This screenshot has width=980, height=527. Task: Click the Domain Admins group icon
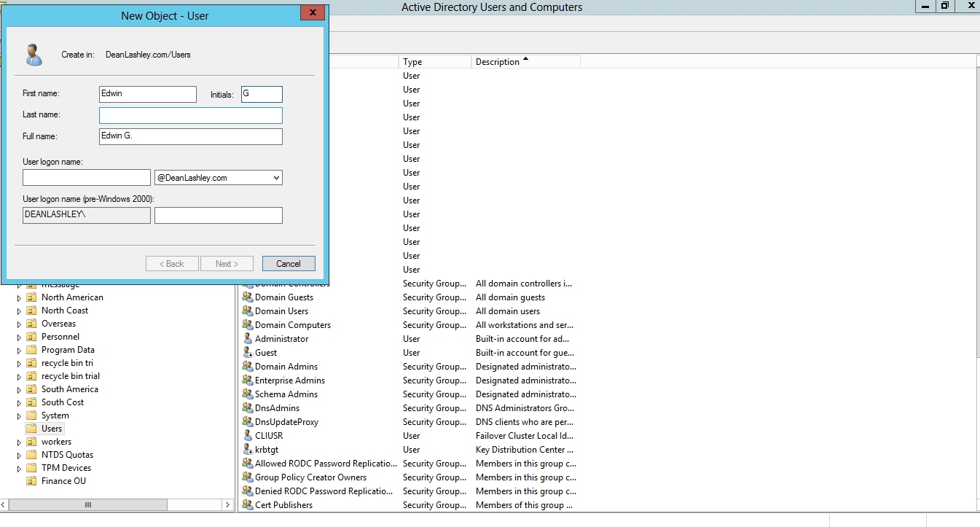(x=248, y=367)
